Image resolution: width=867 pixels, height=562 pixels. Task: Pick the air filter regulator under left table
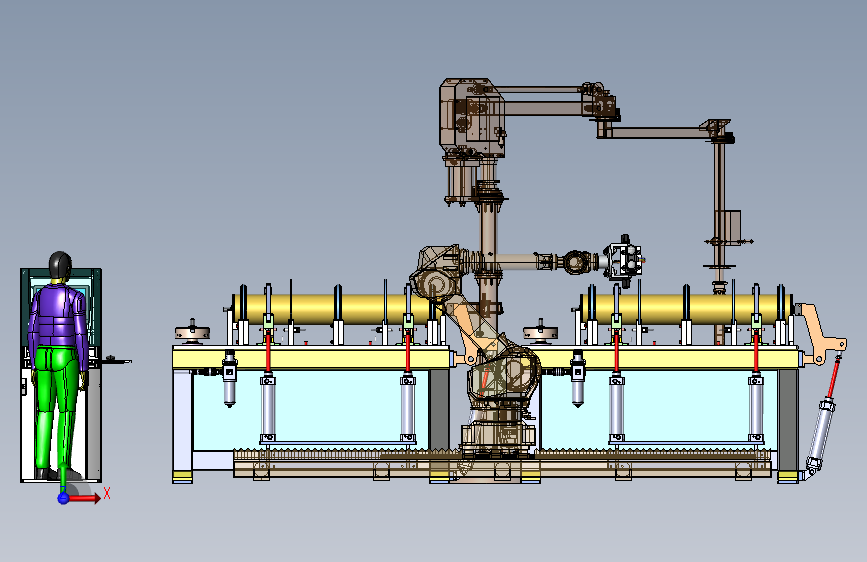coord(229,378)
